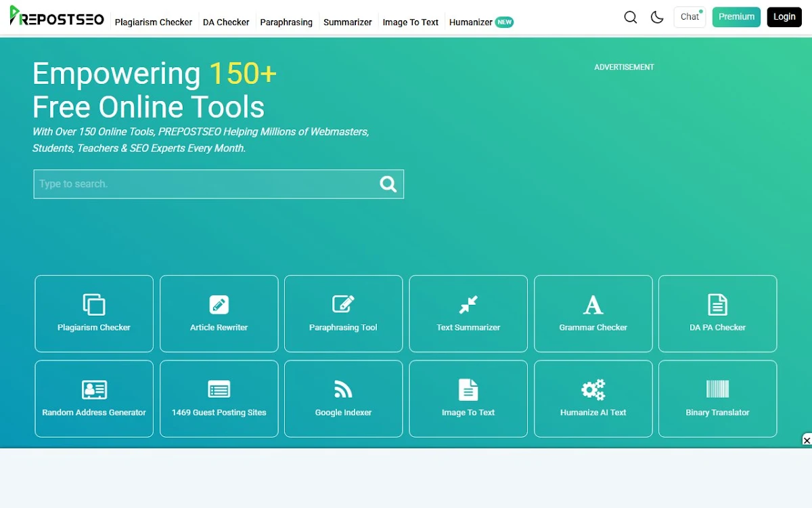Click the Google Indexer RSS icon
Image resolution: width=812 pixels, height=508 pixels.
[x=343, y=389]
